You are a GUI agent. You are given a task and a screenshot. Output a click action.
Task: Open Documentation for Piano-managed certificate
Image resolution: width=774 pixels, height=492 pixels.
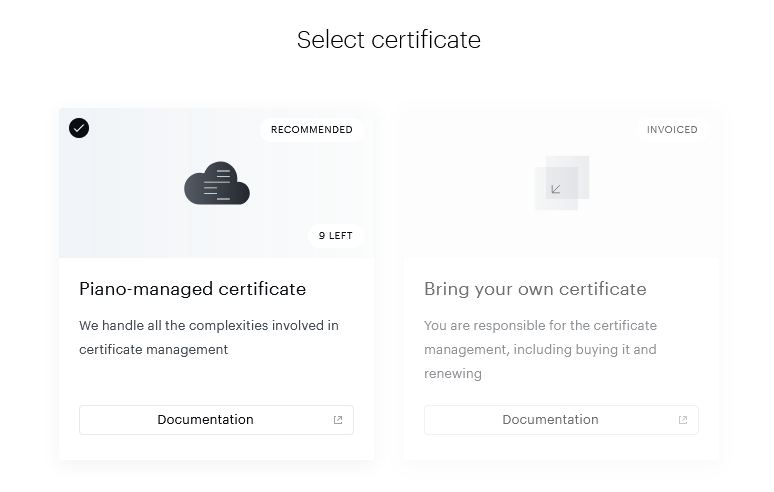[x=206, y=420]
